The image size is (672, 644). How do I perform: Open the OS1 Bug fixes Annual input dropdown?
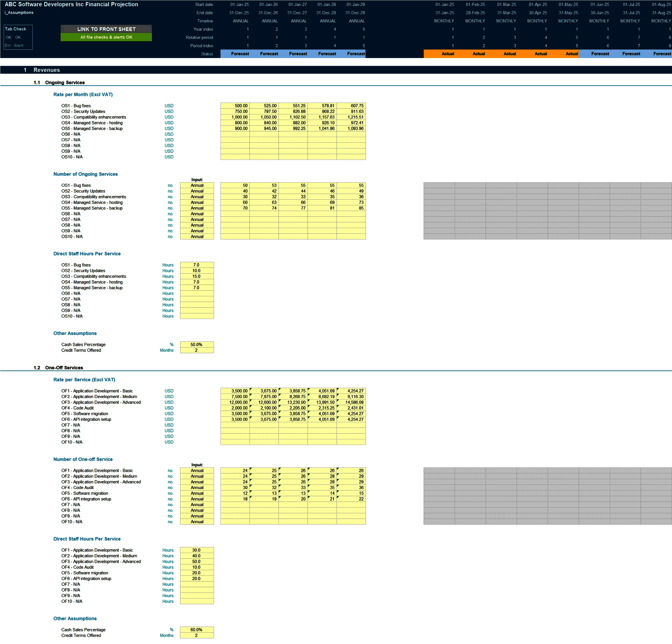[x=197, y=185]
